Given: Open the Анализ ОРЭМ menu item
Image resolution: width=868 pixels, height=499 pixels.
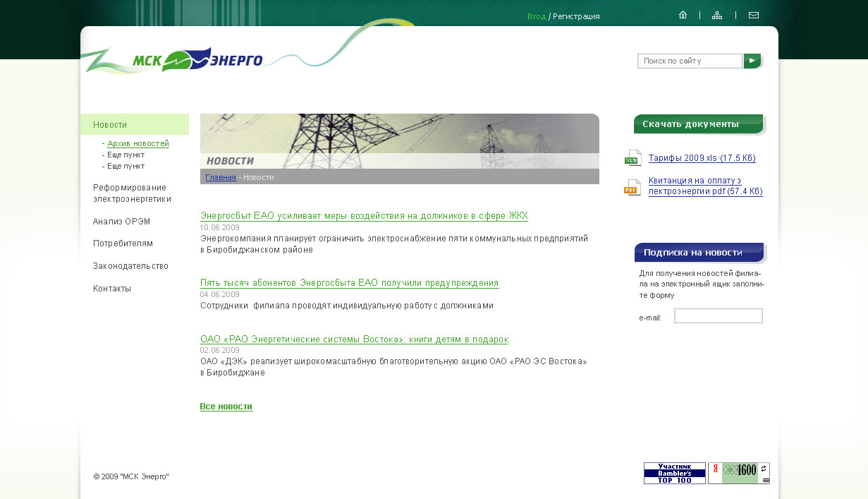Looking at the screenshot, I should 121,222.
